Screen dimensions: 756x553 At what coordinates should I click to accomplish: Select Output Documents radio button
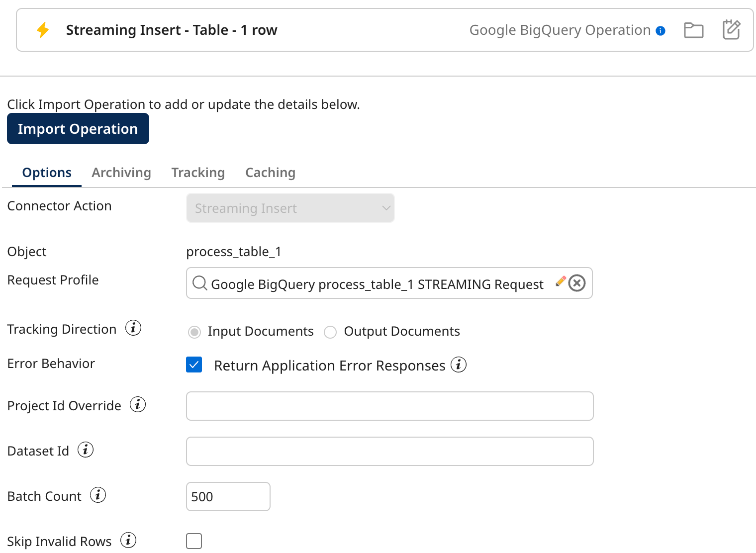330,332
